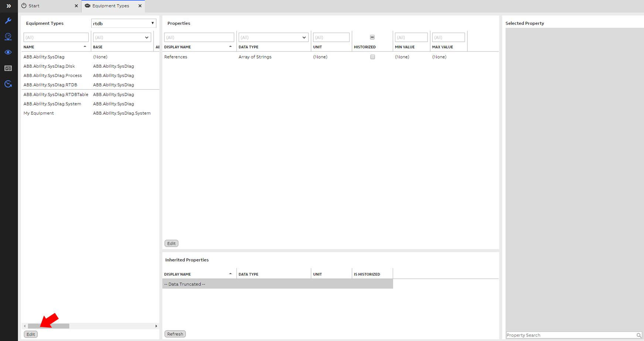The height and width of the screenshot is (341, 644).
Task: Open the rtdb database dropdown
Action: pos(124,23)
